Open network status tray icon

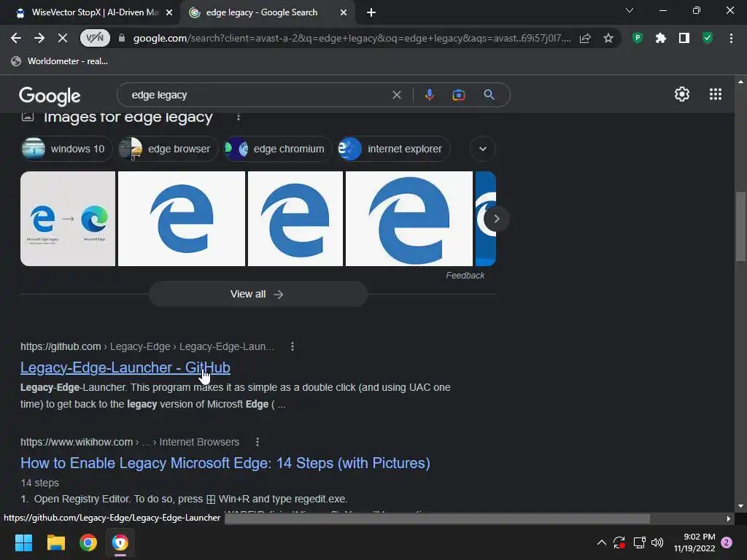tap(639, 542)
